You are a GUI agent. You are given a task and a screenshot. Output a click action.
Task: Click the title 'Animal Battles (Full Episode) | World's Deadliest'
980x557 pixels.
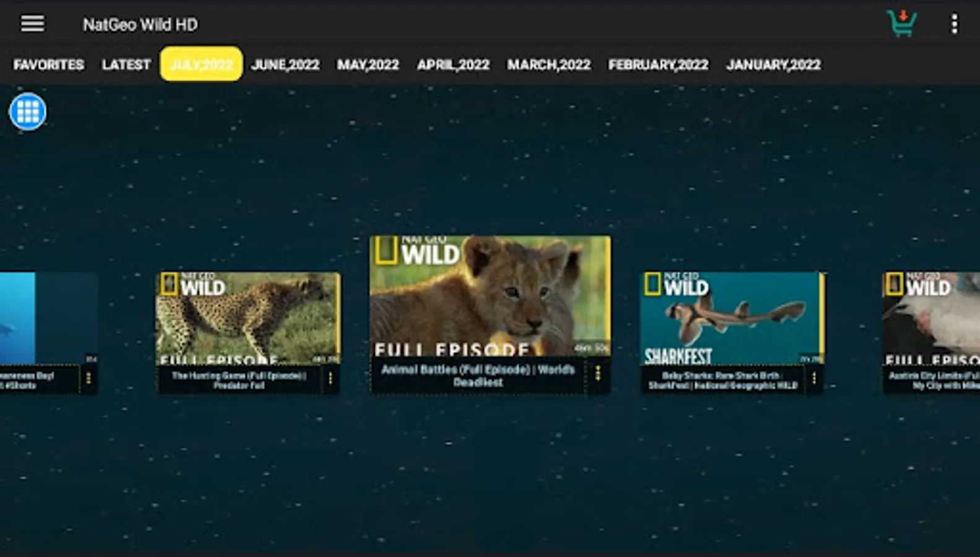point(478,376)
